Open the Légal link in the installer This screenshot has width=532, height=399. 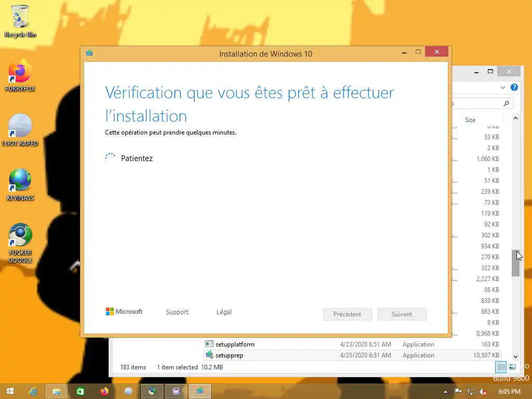224,312
